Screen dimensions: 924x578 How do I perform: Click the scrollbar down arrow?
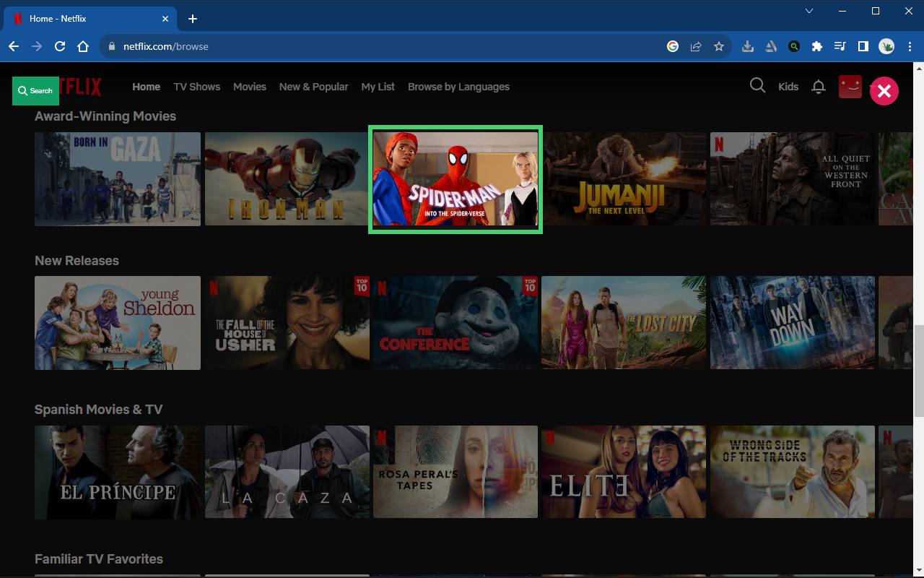pyautogui.click(x=918, y=571)
